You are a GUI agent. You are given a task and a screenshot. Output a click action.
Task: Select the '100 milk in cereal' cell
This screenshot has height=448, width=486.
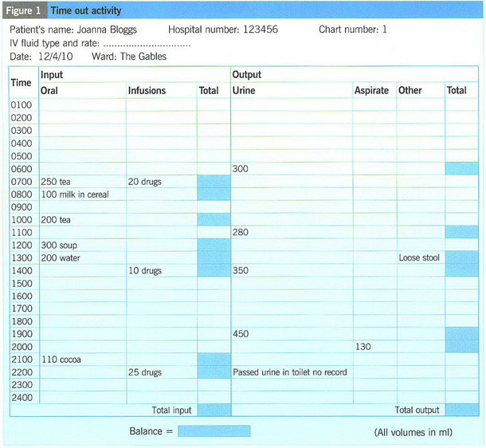click(x=75, y=195)
